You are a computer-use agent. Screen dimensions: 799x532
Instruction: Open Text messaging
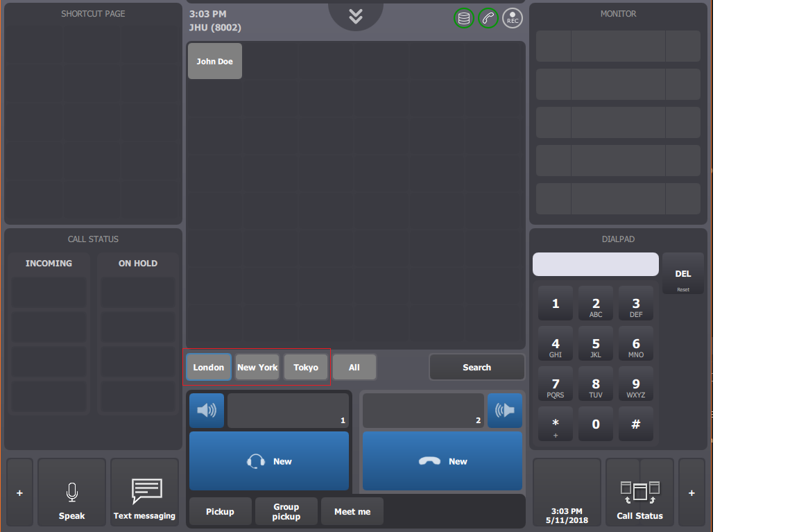coord(145,492)
